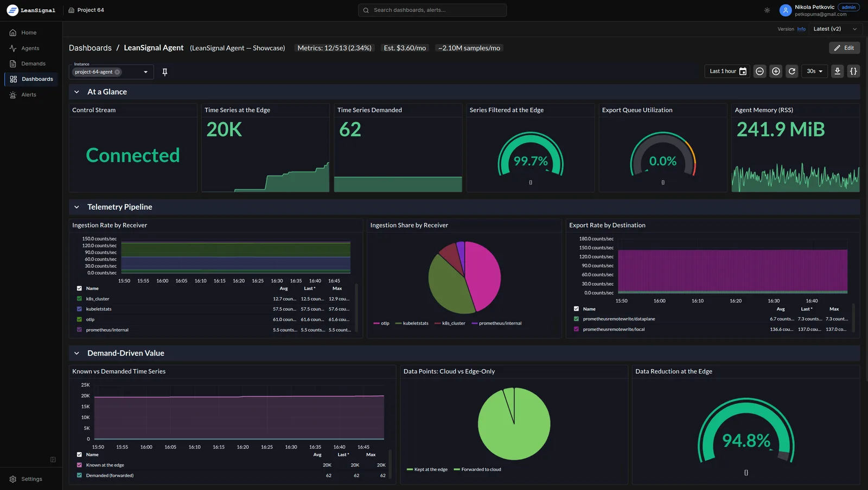Select Dashboards in sidebar
Screen dimensions: 868x490
click(31, 79)
